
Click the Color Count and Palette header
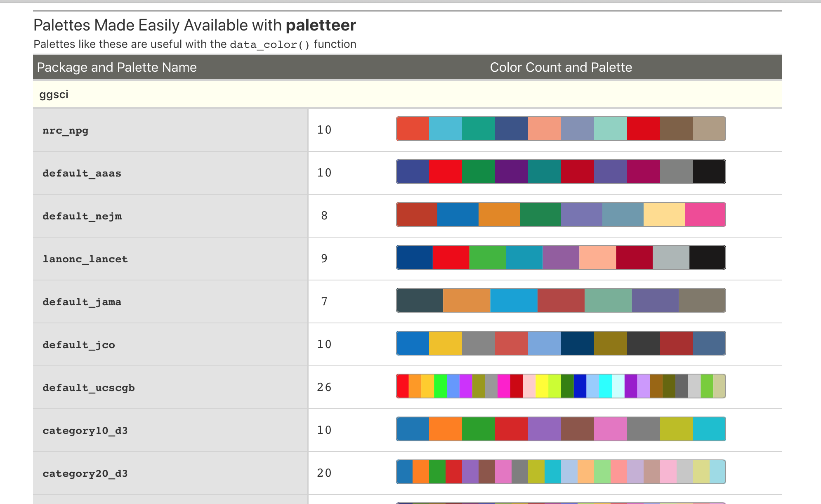tap(561, 67)
